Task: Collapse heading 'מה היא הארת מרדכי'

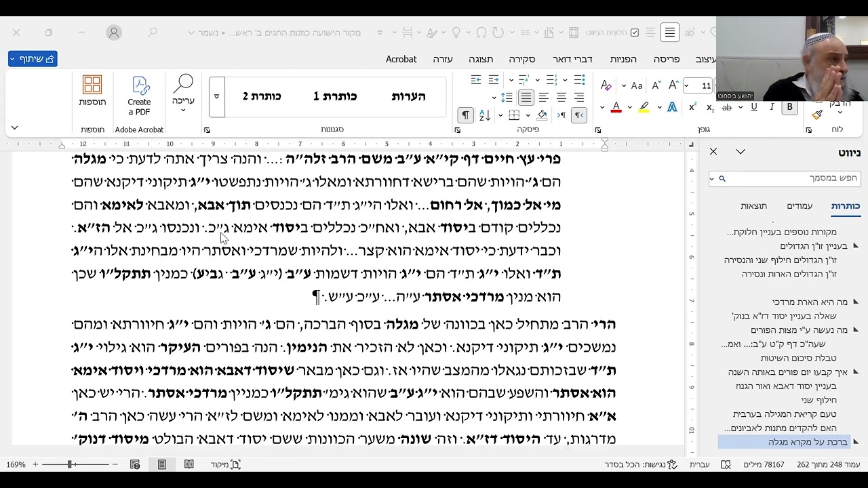Action: click(x=856, y=302)
